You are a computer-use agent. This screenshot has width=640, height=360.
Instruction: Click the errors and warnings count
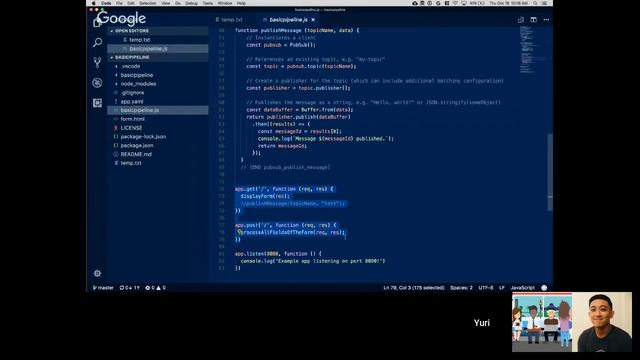156,288
